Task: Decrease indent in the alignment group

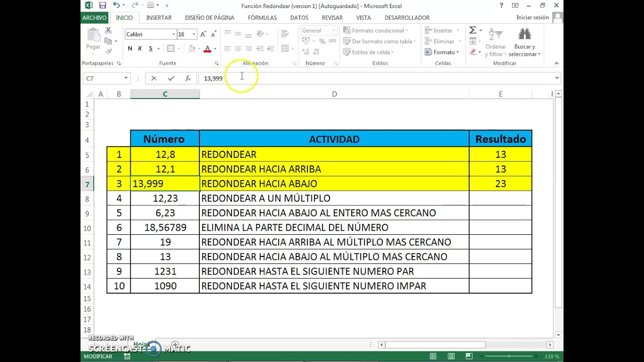Action: [260, 49]
